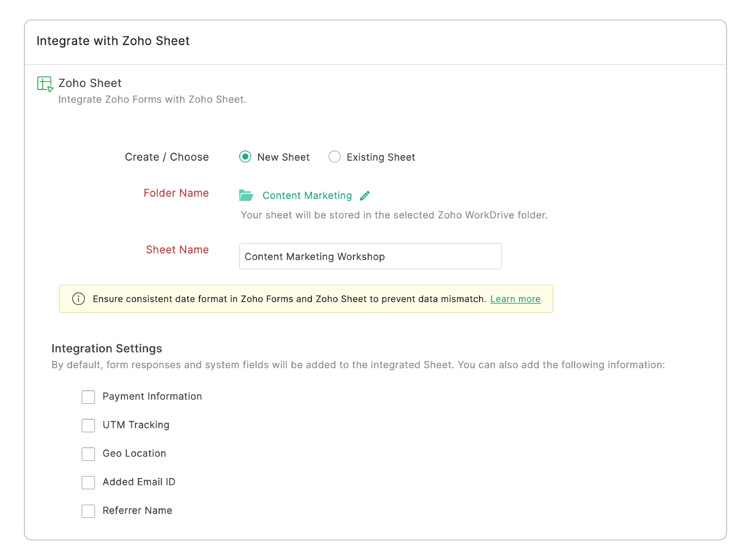
Task: Click the UTM Tracking label text
Action: 136,425
